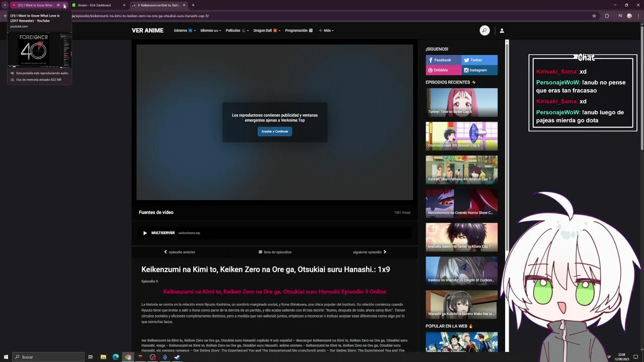Open the Programación menu item
This screenshot has width=644, height=362.
click(x=299, y=31)
